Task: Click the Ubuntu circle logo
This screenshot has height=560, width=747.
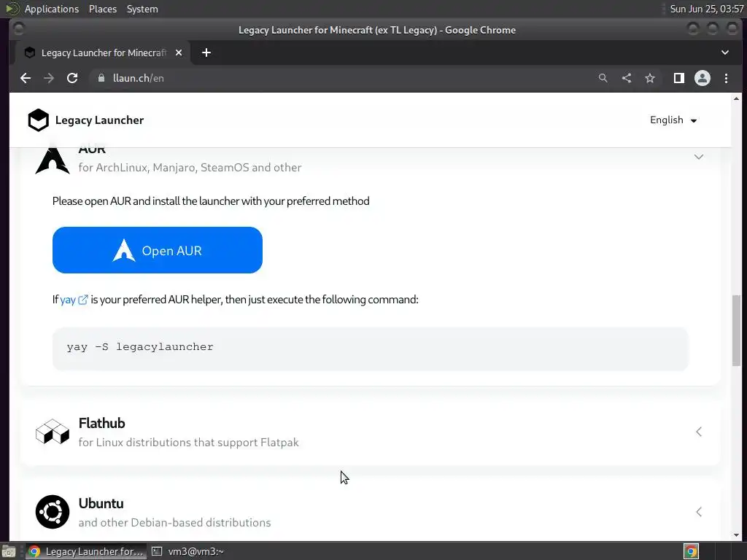Action: tap(53, 512)
